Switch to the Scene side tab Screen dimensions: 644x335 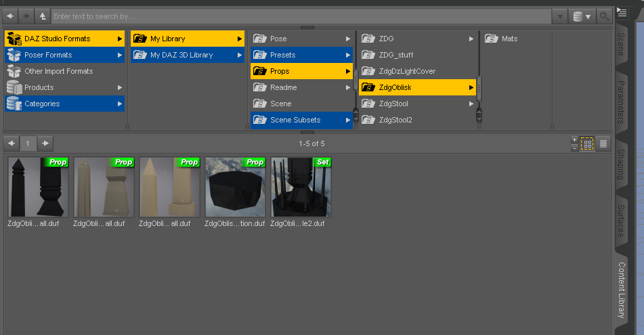[x=621, y=45]
